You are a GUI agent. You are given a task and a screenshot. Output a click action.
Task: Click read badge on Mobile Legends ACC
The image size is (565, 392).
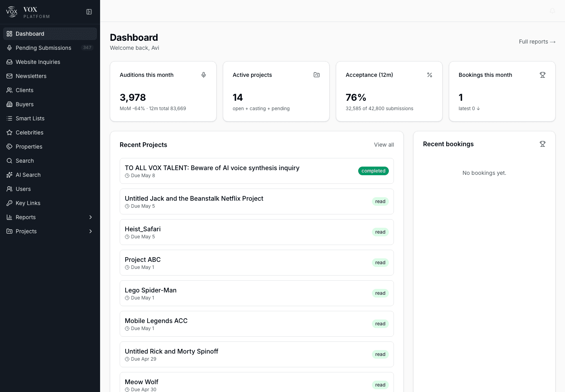coord(380,324)
